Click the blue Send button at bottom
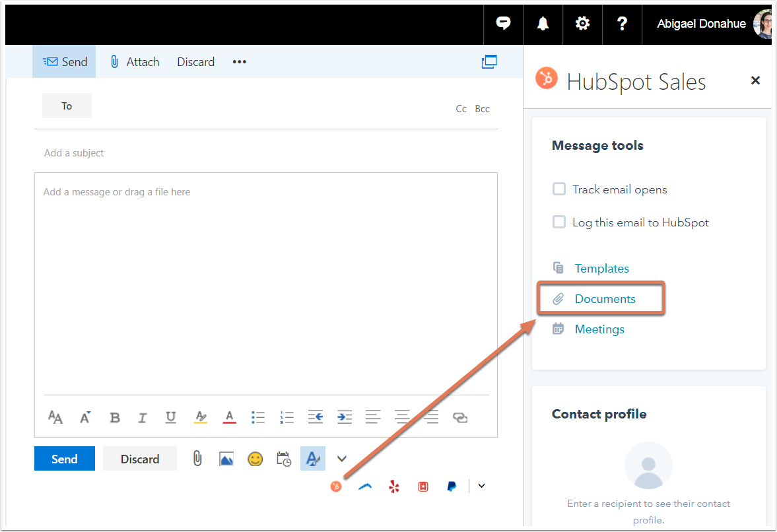The image size is (777, 532). [65, 459]
